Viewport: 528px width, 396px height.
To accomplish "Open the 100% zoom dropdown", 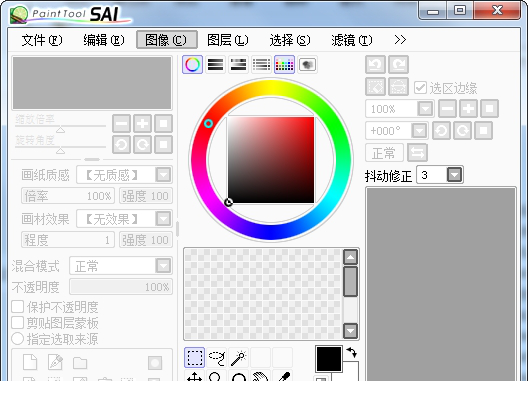I will [x=425, y=109].
